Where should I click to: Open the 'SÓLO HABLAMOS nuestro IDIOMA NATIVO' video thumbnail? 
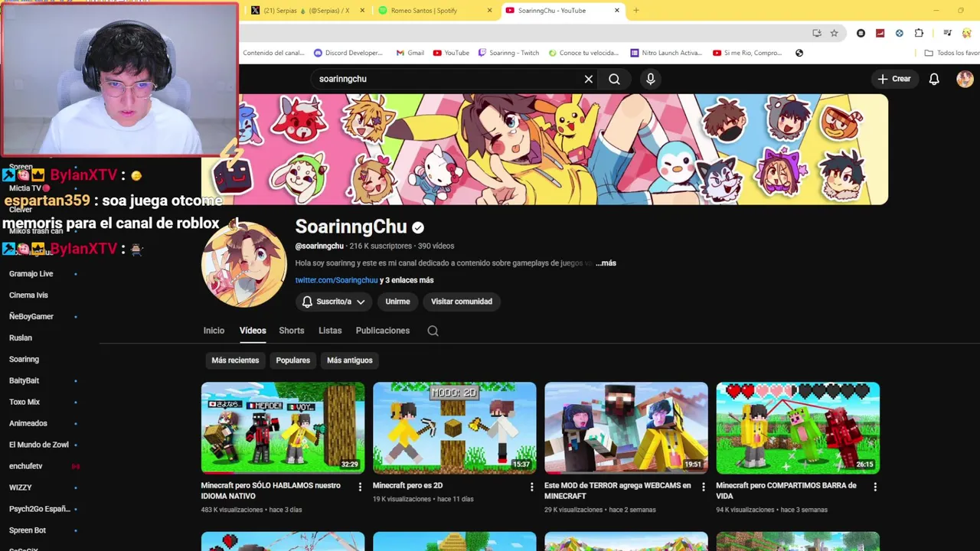coord(283,428)
